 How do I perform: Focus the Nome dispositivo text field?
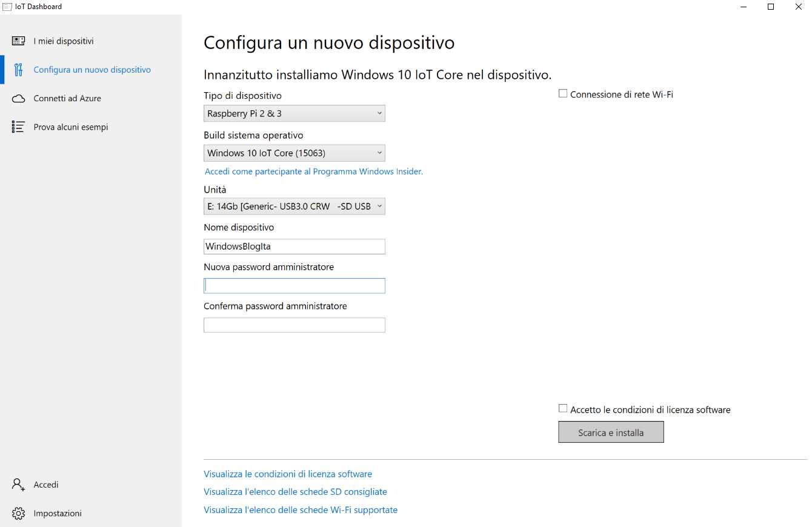[x=295, y=247]
